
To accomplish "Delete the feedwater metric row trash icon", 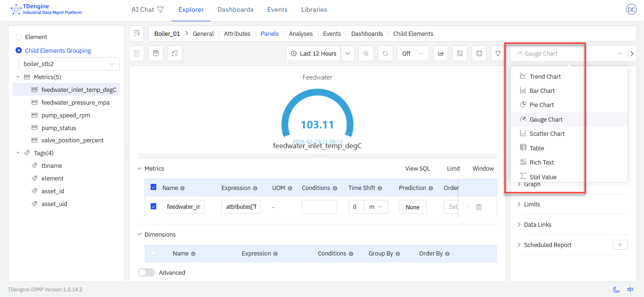I will [x=479, y=207].
